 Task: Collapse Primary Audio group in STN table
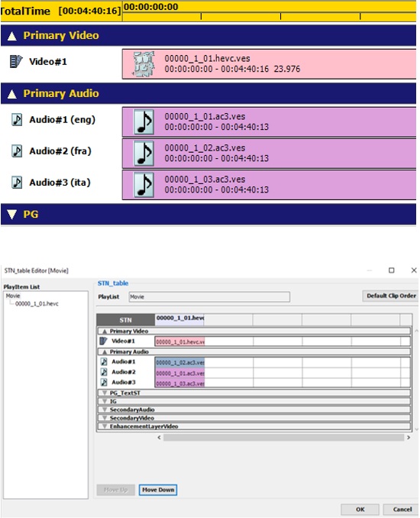point(105,352)
